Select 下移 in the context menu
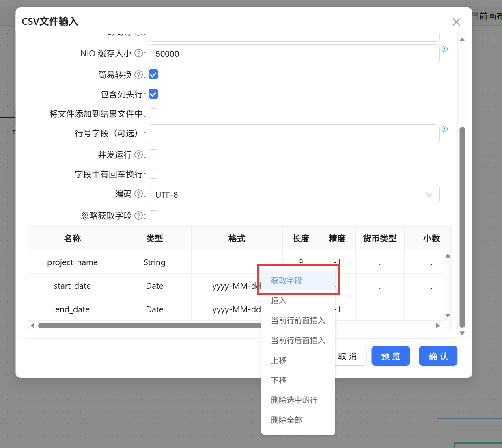The image size is (502, 448). click(298, 380)
